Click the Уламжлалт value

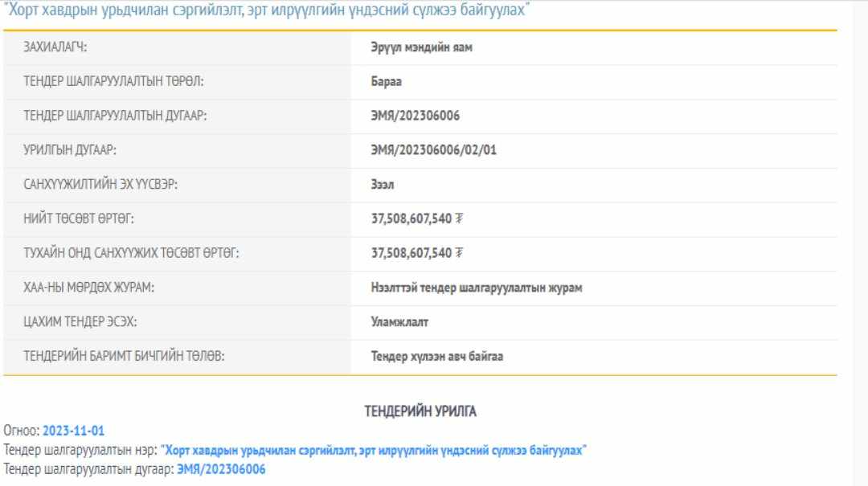coord(399,322)
